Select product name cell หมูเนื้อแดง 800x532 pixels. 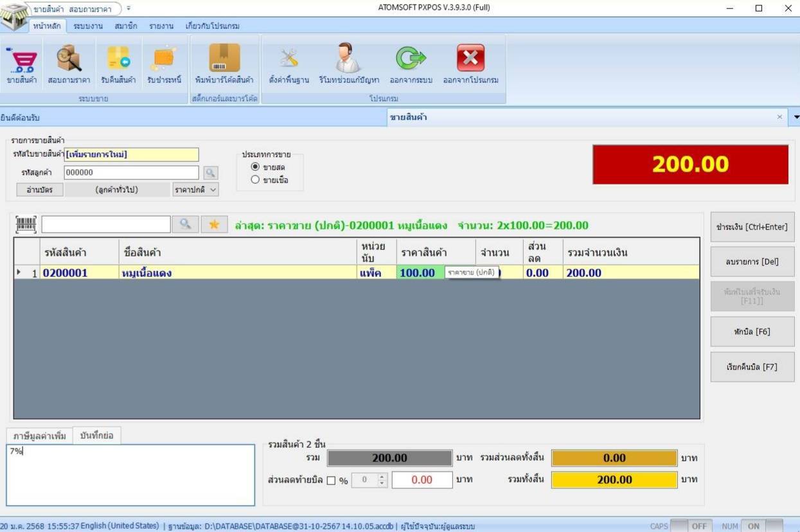pyautogui.click(x=238, y=272)
